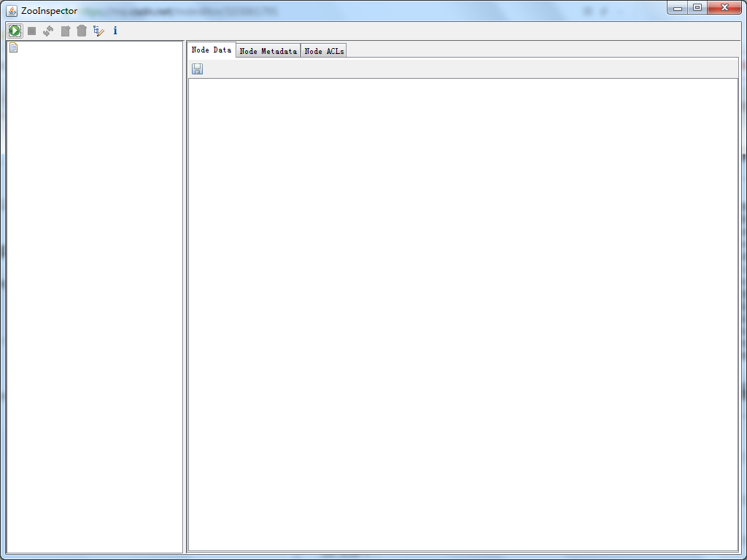Delete the selected node
747x560 pixels.
click(x=82, y=31)
